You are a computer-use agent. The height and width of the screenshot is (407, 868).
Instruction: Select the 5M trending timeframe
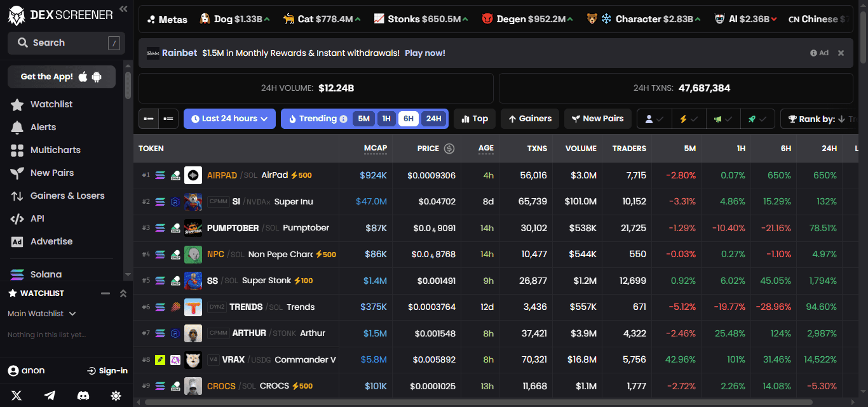coord(363,119)
